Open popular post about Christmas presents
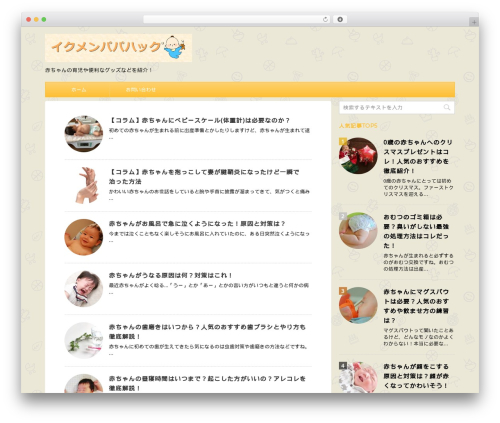The width and height of the screenshot is (500, 423). [x=418, y=156]
